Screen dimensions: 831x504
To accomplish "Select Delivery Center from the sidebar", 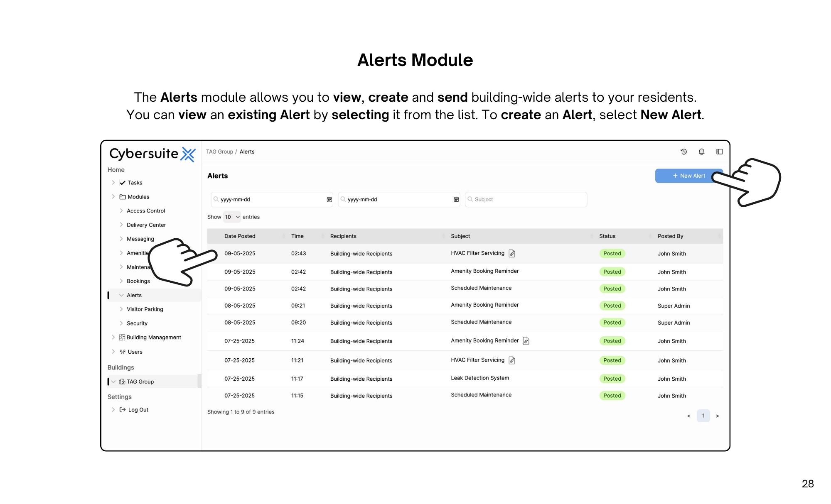I will (x=146, y=225).
